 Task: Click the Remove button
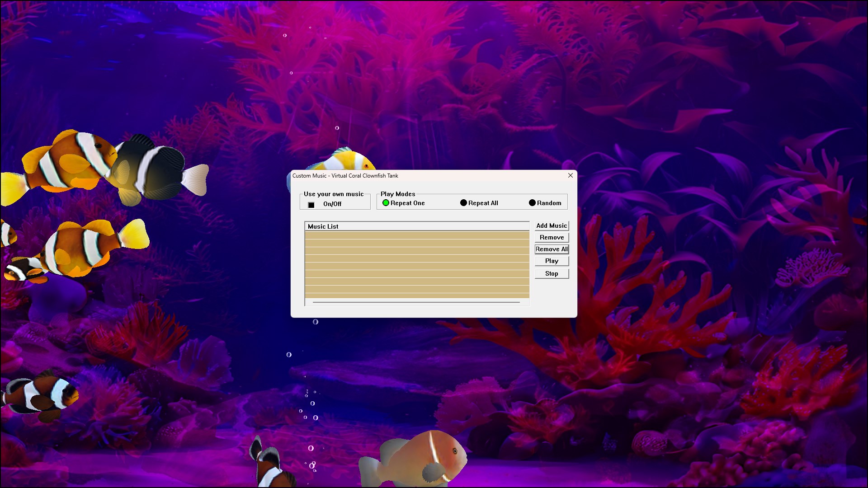tap(552, 237)
